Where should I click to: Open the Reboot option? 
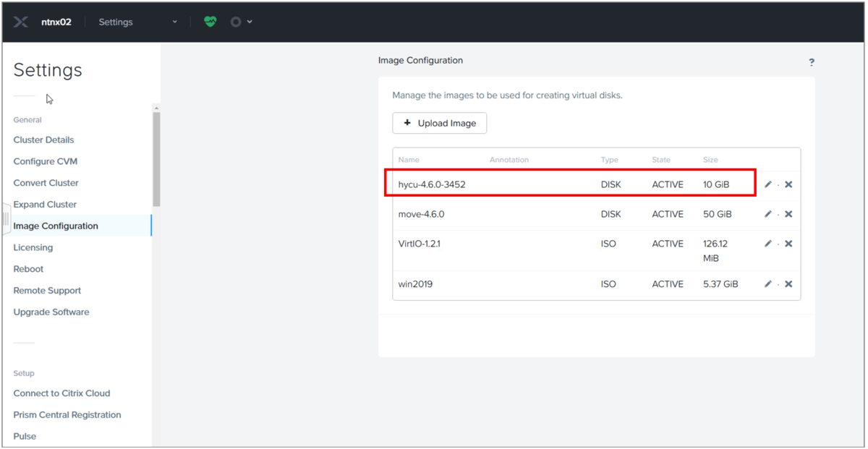(x=28, y=269)
